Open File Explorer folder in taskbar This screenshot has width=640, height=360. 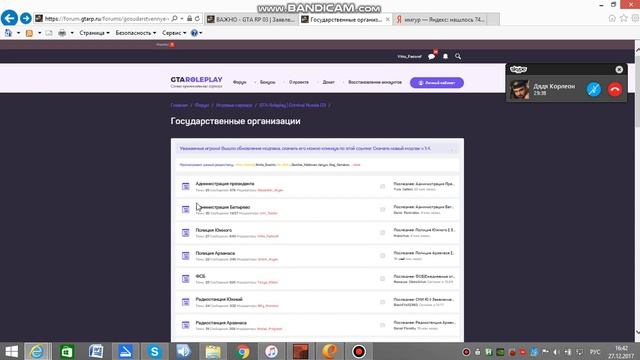point(213,351)
